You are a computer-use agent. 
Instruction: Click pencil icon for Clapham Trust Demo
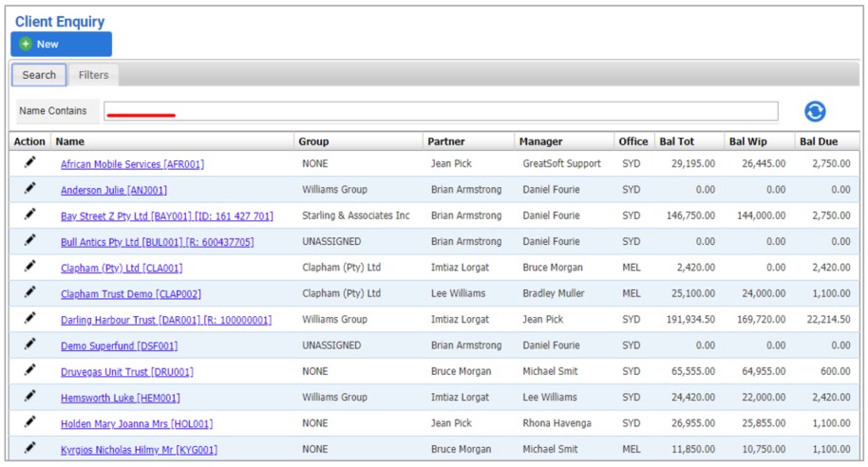[29, 292]
